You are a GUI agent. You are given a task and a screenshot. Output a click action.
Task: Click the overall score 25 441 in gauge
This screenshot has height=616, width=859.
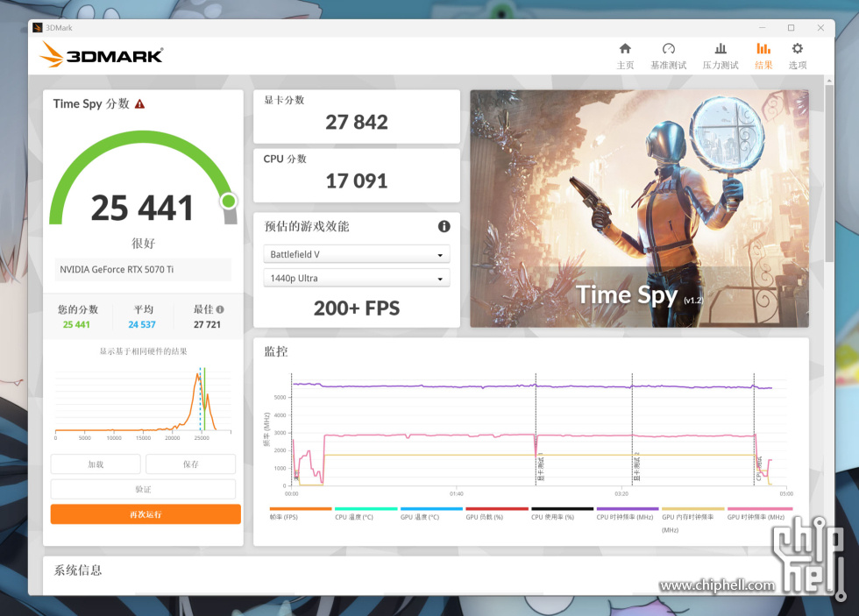coord(142,208)
